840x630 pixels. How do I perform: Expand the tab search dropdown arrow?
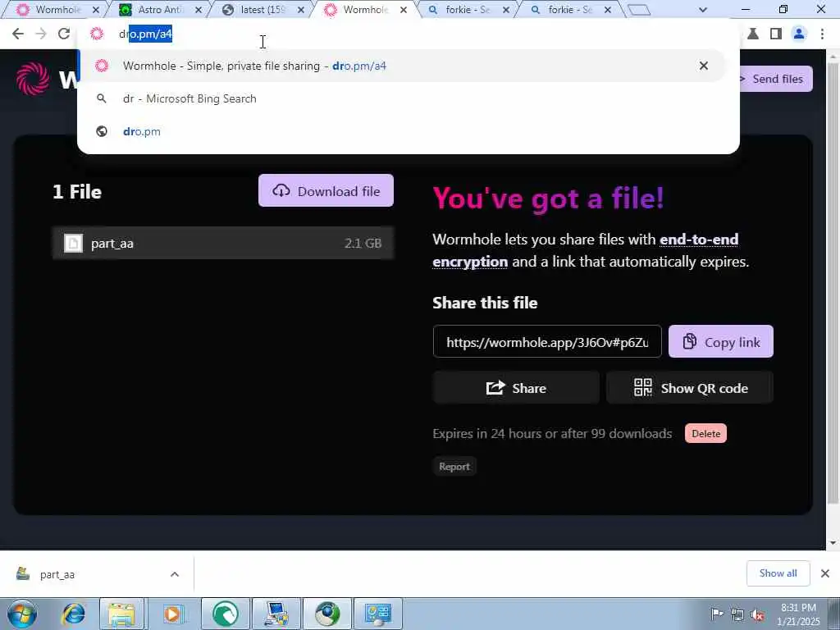pyautogui.click(x=703, y=10)
